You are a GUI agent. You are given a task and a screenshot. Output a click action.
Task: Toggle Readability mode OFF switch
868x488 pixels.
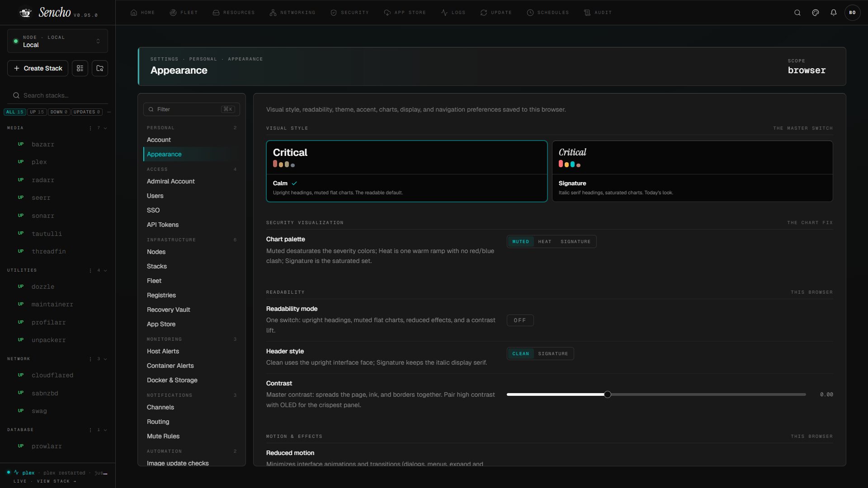click(520, 320)
